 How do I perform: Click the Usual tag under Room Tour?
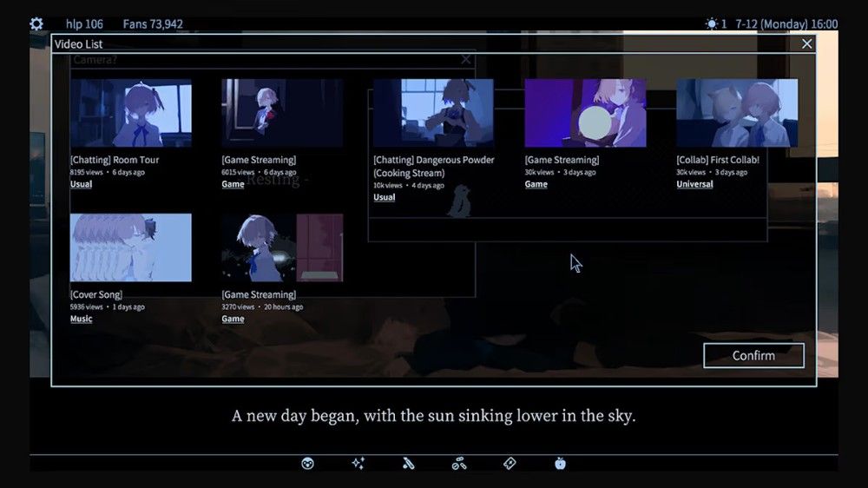click(x=81, y=184)
